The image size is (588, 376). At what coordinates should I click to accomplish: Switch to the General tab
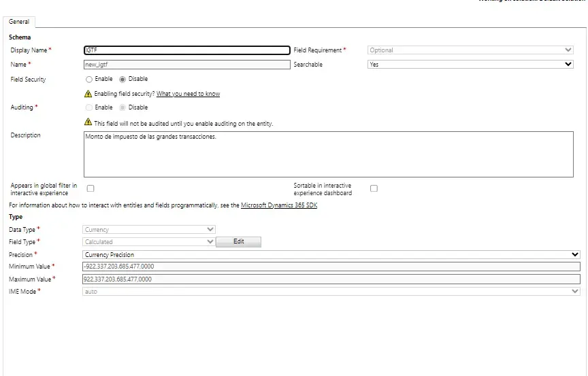pos(19,22)
